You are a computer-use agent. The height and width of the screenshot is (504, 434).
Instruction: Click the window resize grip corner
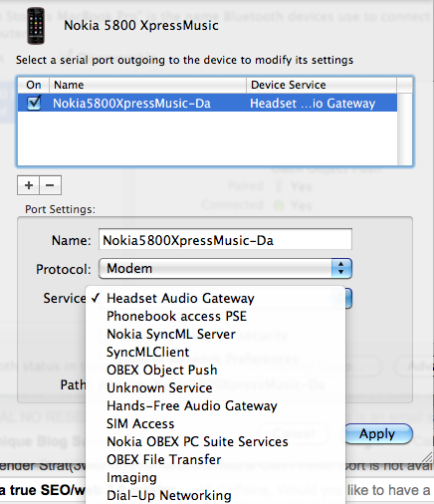coord(428,457)
